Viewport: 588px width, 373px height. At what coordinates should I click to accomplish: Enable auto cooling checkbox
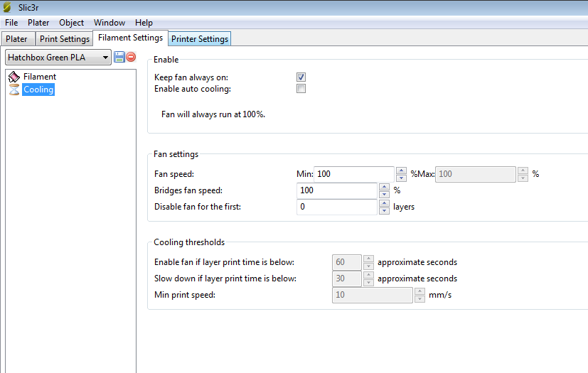click(301, 89)
